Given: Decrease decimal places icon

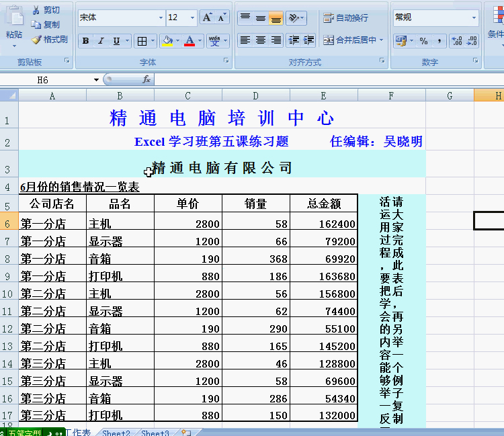Looking at the screenshot, I should (472, 41).
